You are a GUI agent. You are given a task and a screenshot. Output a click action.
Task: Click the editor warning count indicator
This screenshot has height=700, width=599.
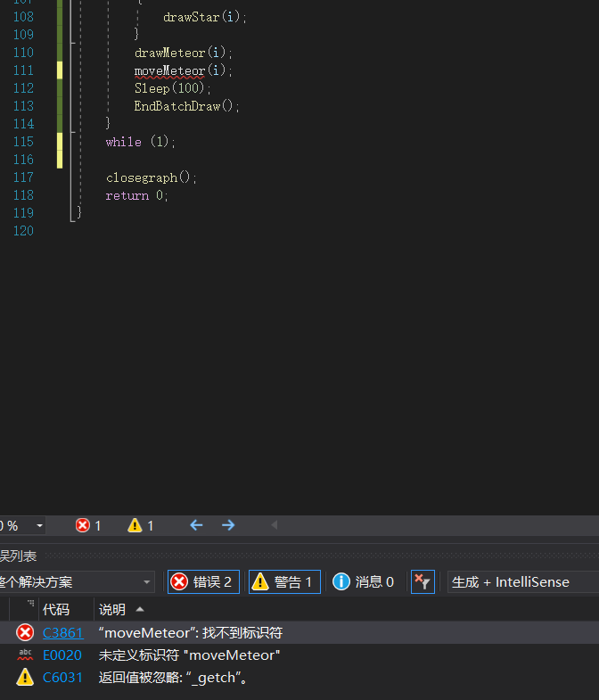point(141,525)
